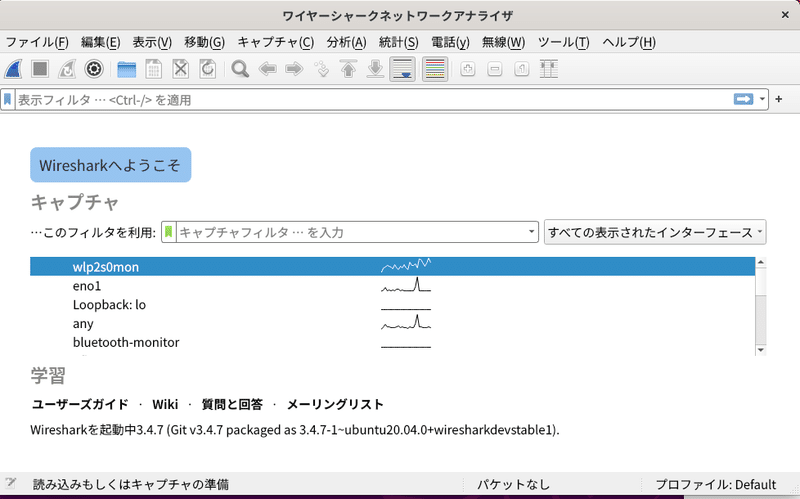
Task: Click interface list scrollbar up arrow
Action: (761, 262)
